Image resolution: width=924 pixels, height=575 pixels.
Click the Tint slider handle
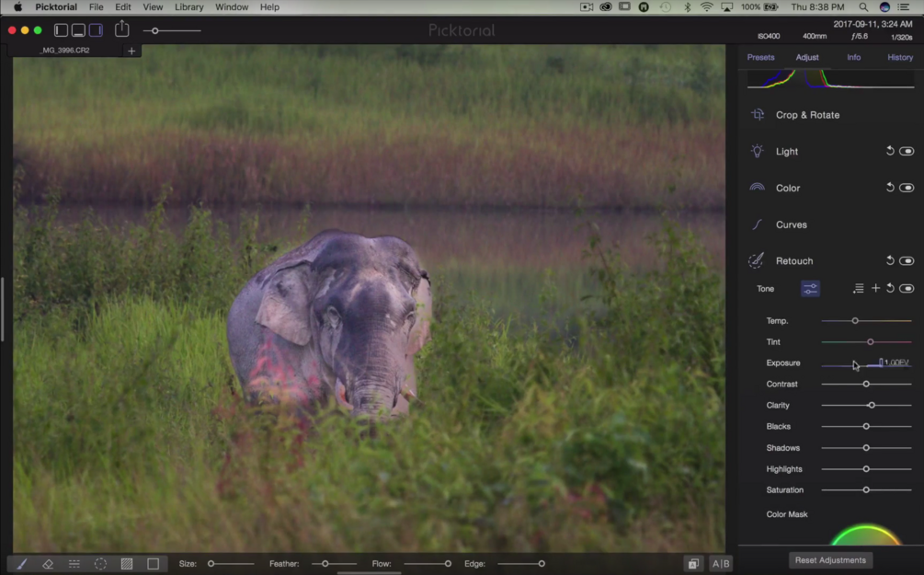pos(871,342)
